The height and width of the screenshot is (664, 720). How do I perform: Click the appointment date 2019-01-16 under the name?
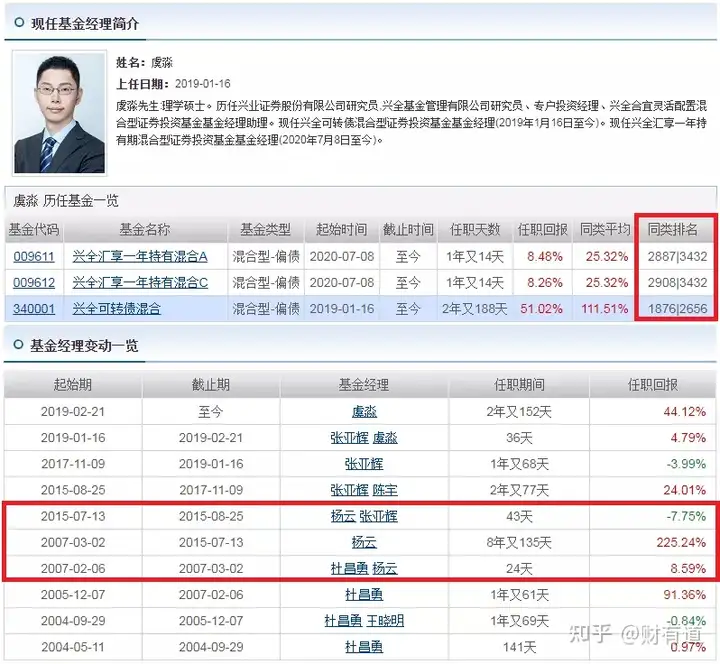pyautogui.click(x=202, y=84)
